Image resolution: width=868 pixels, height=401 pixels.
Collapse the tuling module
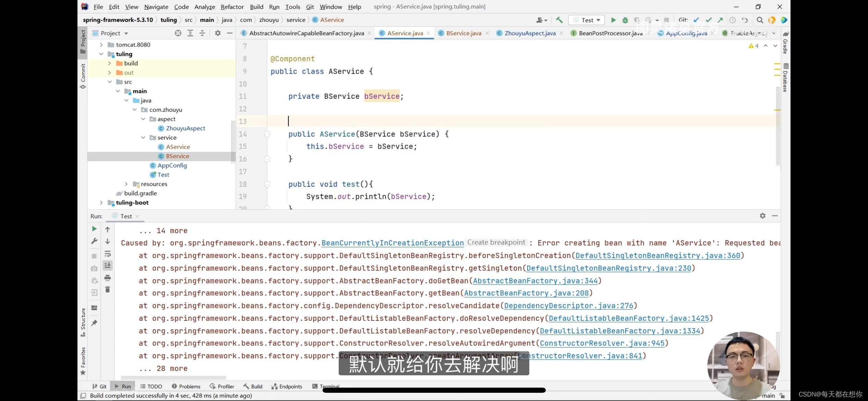[101, 54]
